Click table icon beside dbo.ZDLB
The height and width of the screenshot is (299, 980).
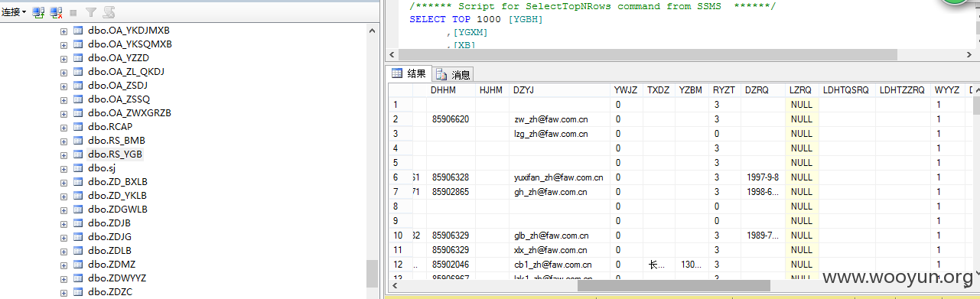[x=78, y=251]
